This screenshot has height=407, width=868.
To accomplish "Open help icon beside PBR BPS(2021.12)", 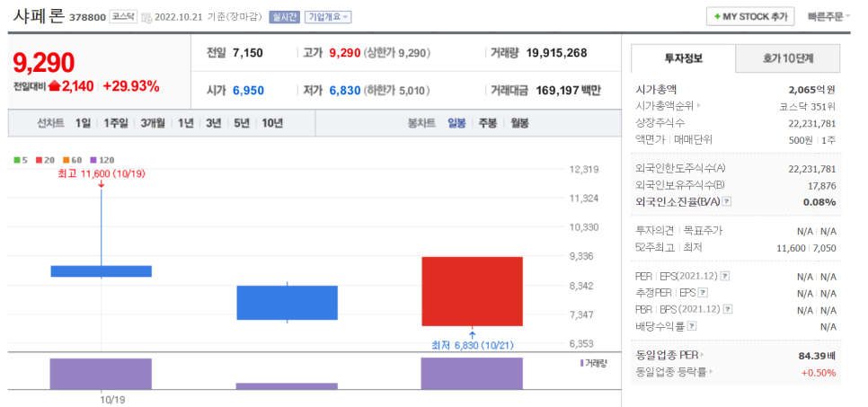I will click(725, 310).
